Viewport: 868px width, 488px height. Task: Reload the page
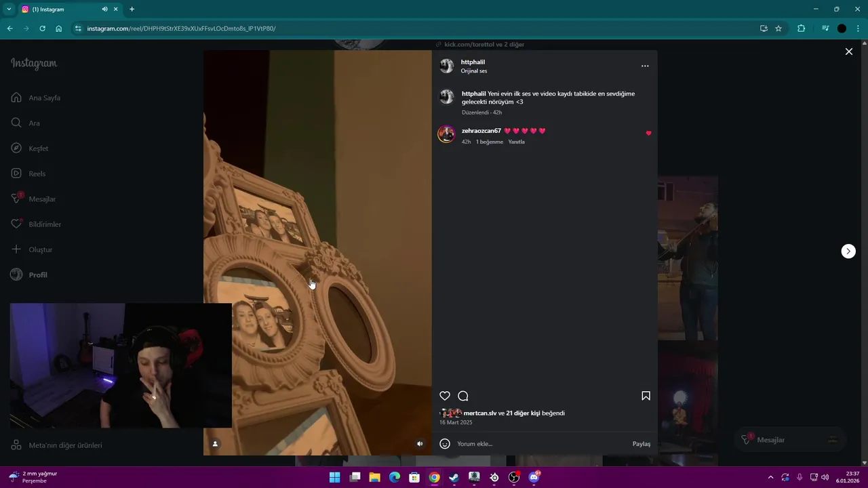click(42, 28)
